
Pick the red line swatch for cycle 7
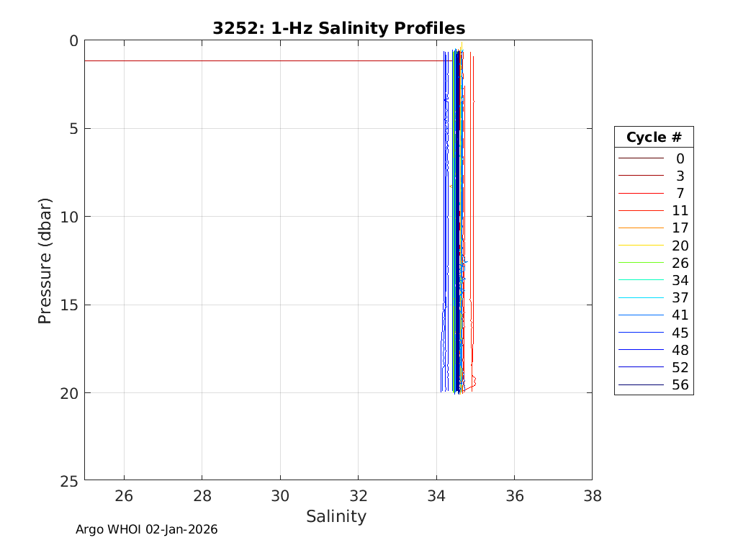(640, 193)
